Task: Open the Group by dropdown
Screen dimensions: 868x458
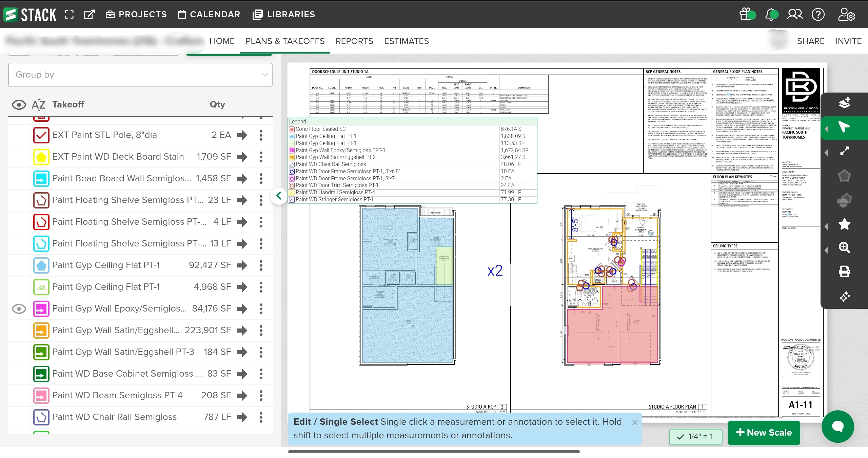Action: point(140,75)
